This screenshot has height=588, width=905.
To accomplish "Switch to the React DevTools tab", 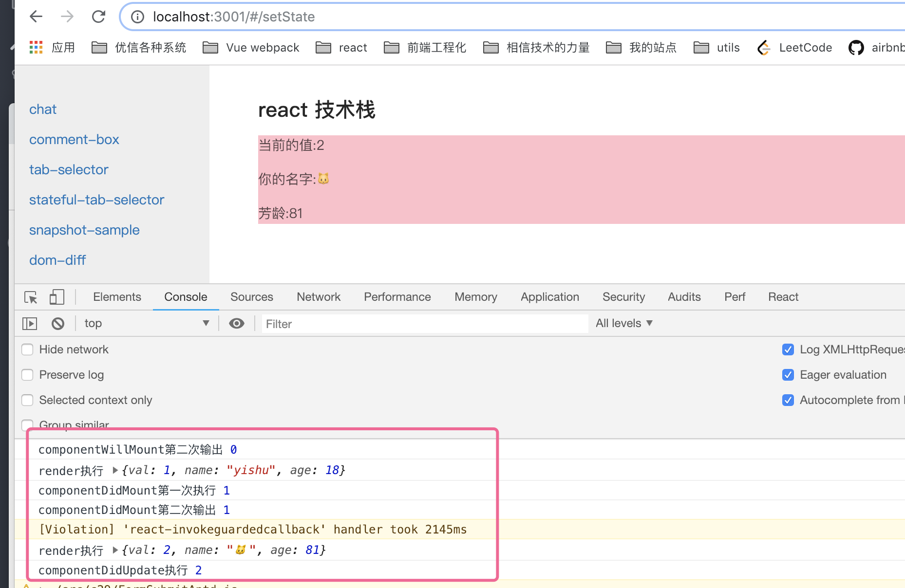I will [x=783, y=297].
